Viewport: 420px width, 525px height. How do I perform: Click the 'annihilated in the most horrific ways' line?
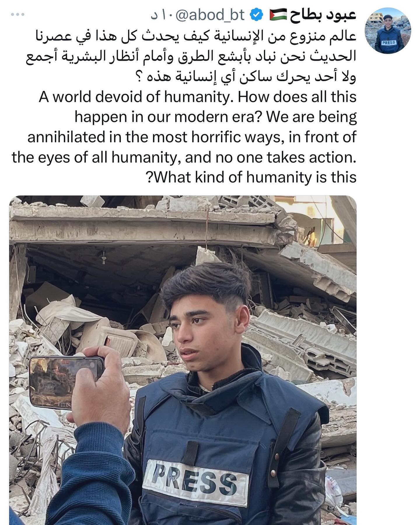tap(192, 137)
